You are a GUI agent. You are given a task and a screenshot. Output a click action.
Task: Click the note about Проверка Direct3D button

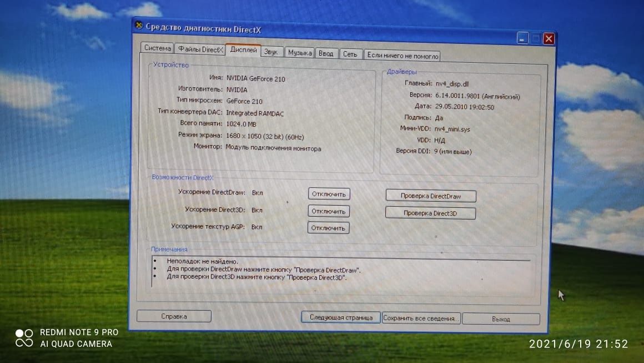tap(256, 277)
